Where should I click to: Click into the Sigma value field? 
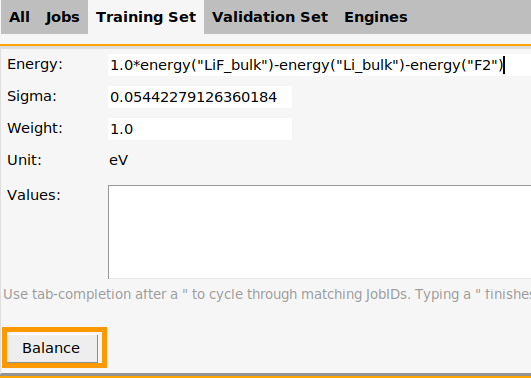point(200,97)
